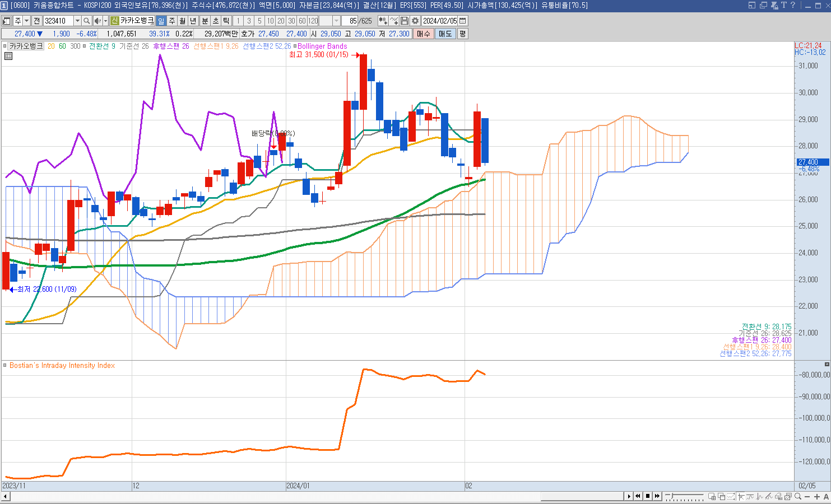Zoom out with minus icon at bottom
The height and width of the screenshot is (504, 831).
(807, 496)
